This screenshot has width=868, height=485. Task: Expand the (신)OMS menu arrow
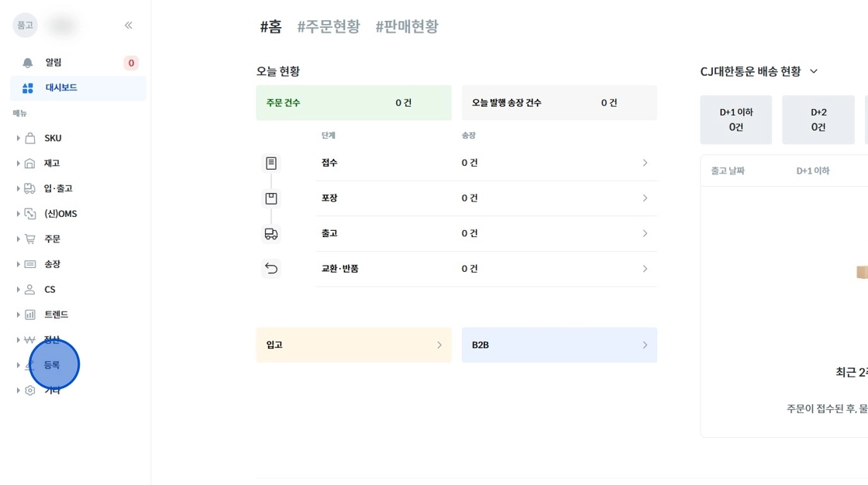(x=18, y=214)
